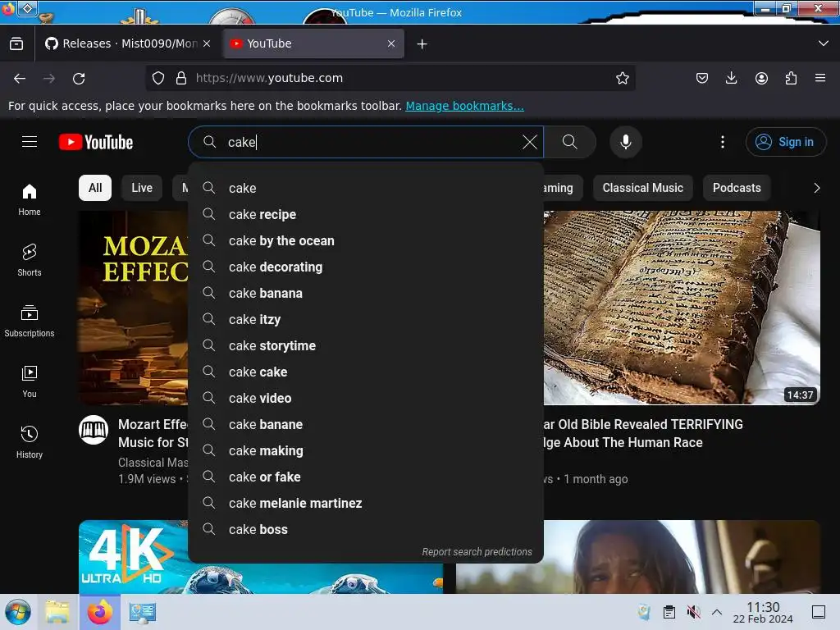Go to Home in sidebar
The height and width of the screenshot is (630, 840).
tap(30, 200)
